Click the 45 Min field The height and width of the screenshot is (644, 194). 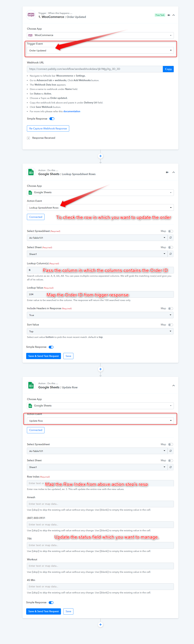pos(100,586)
